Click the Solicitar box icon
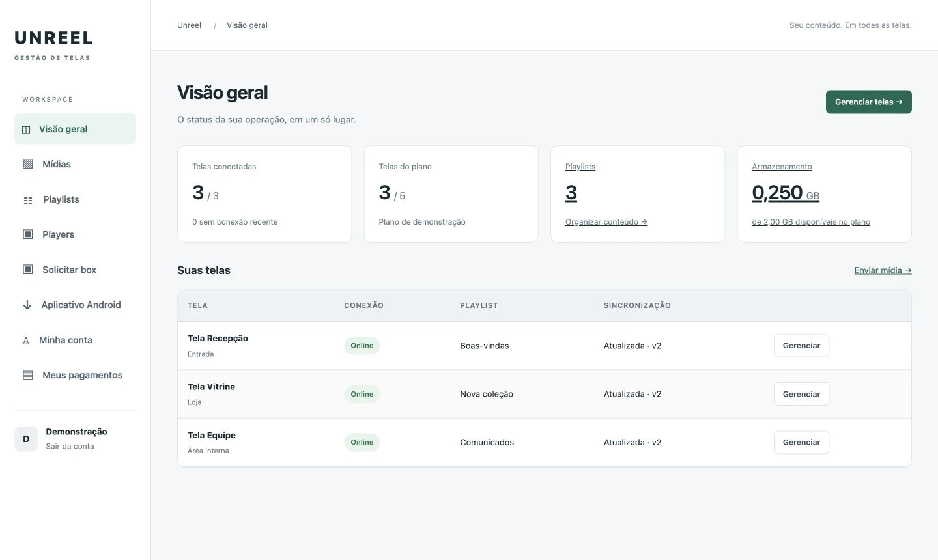Viewport: 938px width, 560px height. (28, 270)
